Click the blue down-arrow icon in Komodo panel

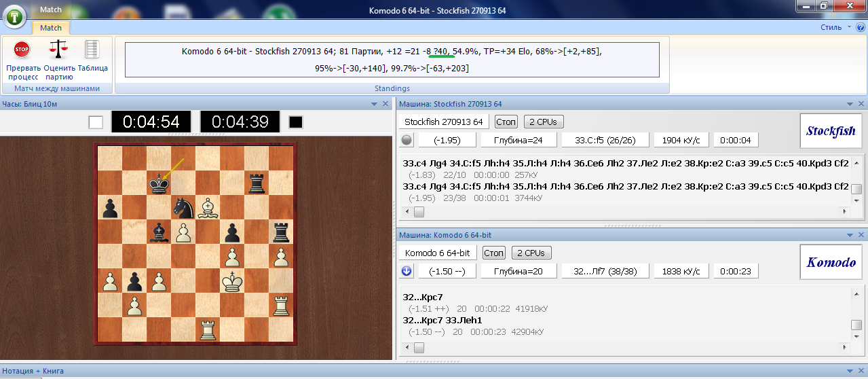tap(407, 272)
